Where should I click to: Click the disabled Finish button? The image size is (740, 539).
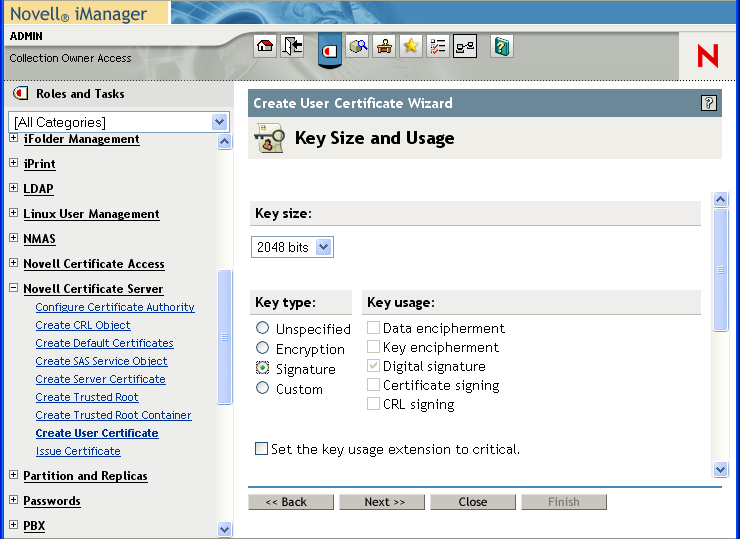click(x=564, y=502)
